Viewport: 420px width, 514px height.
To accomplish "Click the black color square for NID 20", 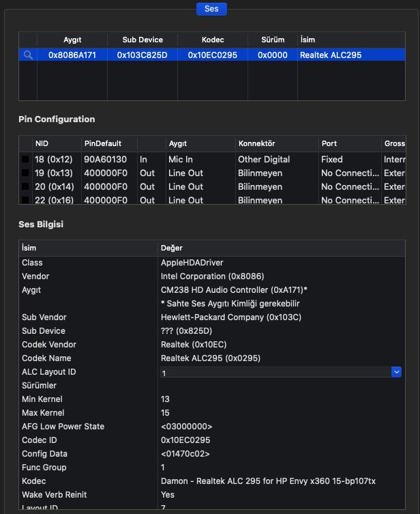I will point(25,187).
